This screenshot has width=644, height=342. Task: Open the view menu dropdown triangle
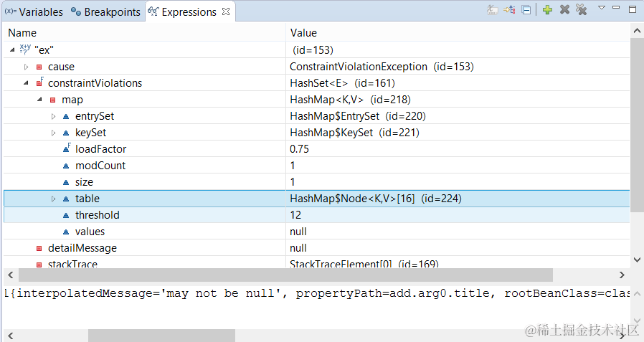602,7
